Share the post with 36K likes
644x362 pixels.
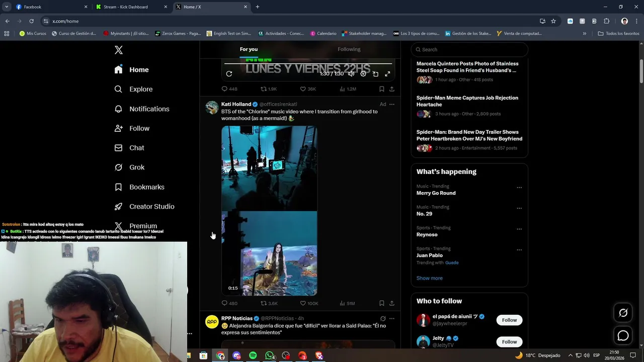392,89
